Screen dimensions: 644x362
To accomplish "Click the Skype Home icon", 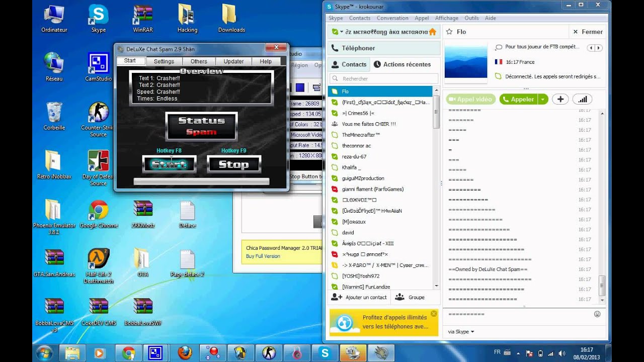I will coord(432,32).
